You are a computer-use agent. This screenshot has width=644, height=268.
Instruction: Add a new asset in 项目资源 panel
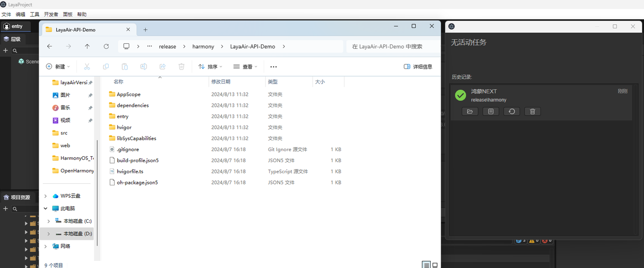6,209
